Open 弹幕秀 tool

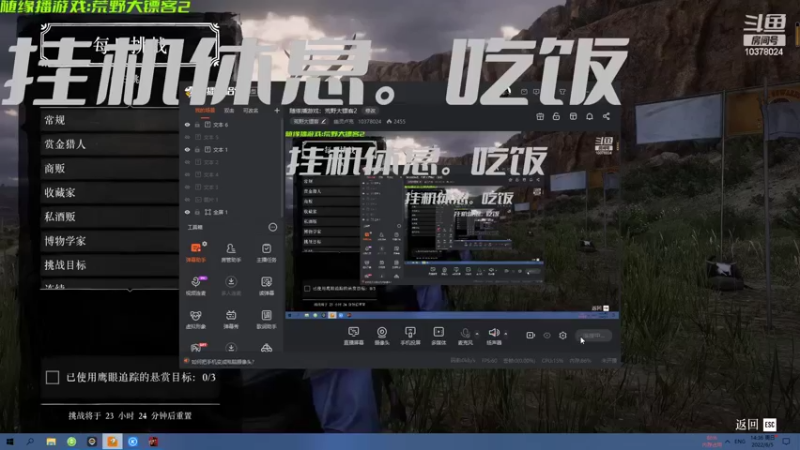pos(231,319)
